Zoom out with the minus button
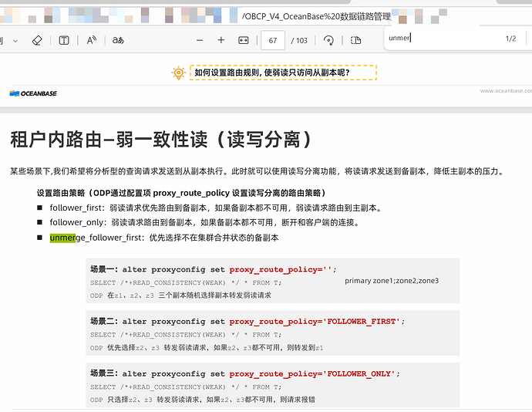 (x=200, y=40)
